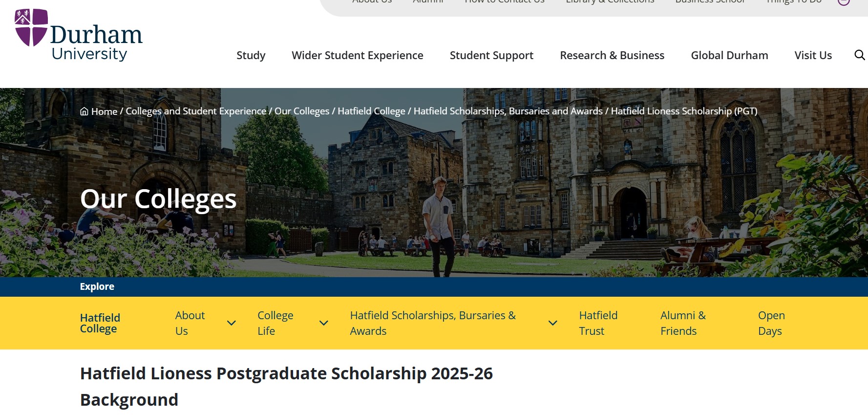Click the Durham University shield logo

click(30, 27)
